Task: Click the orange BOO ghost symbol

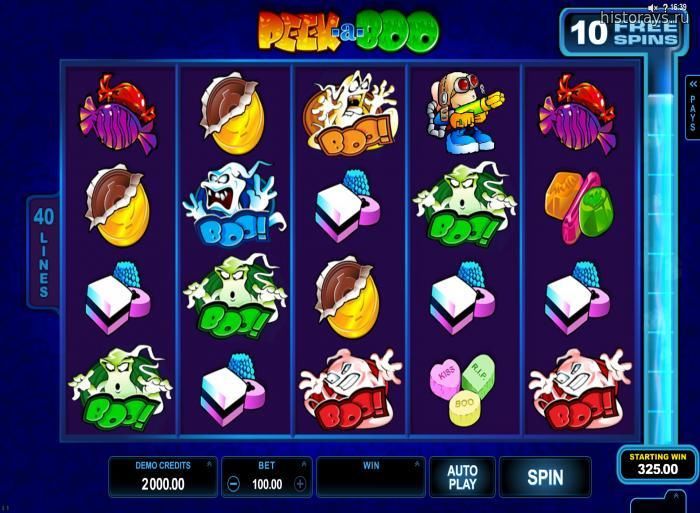Action: click(x=350, y=113)
